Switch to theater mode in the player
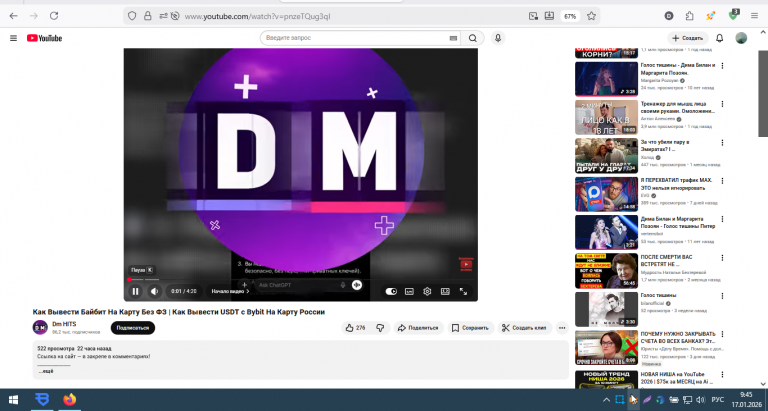Screen dimensions: 768x411 445,291
